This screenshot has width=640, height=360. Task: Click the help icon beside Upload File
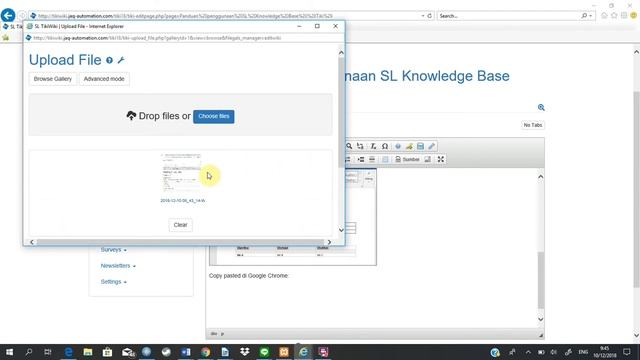tap(109, 60)
